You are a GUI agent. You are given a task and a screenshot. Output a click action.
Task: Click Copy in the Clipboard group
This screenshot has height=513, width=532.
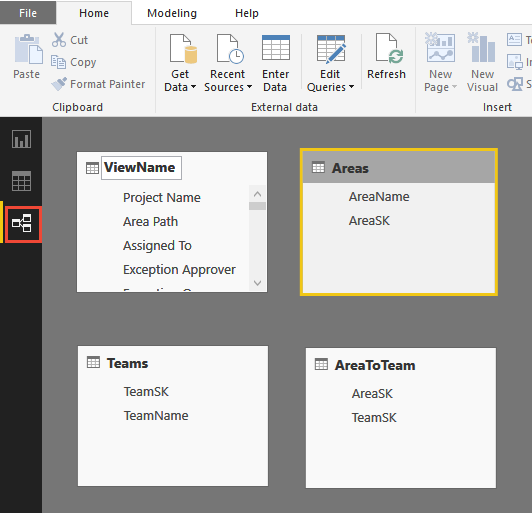click(74, 62)
